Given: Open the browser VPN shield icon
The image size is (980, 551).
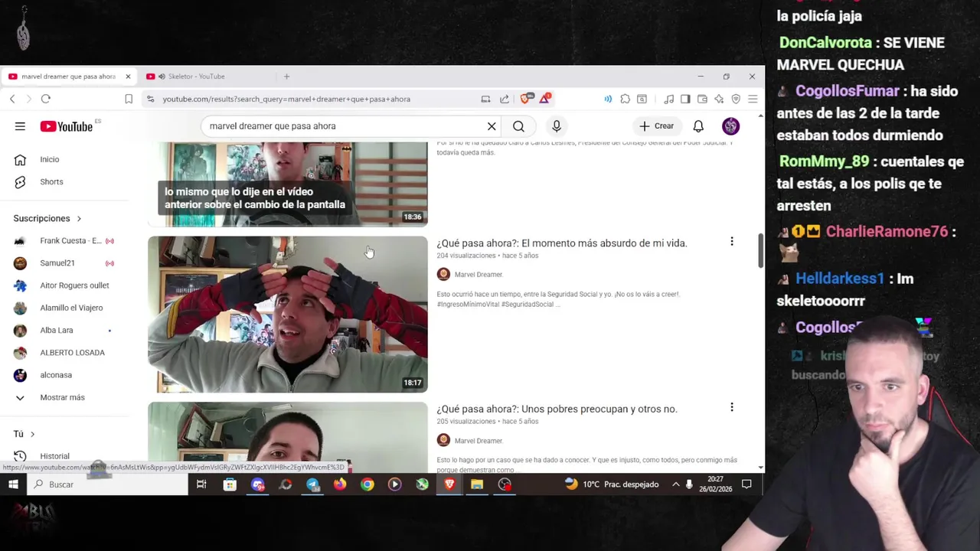Looking at the screenshot, I should pyautogui.click(x=736, y=99).
